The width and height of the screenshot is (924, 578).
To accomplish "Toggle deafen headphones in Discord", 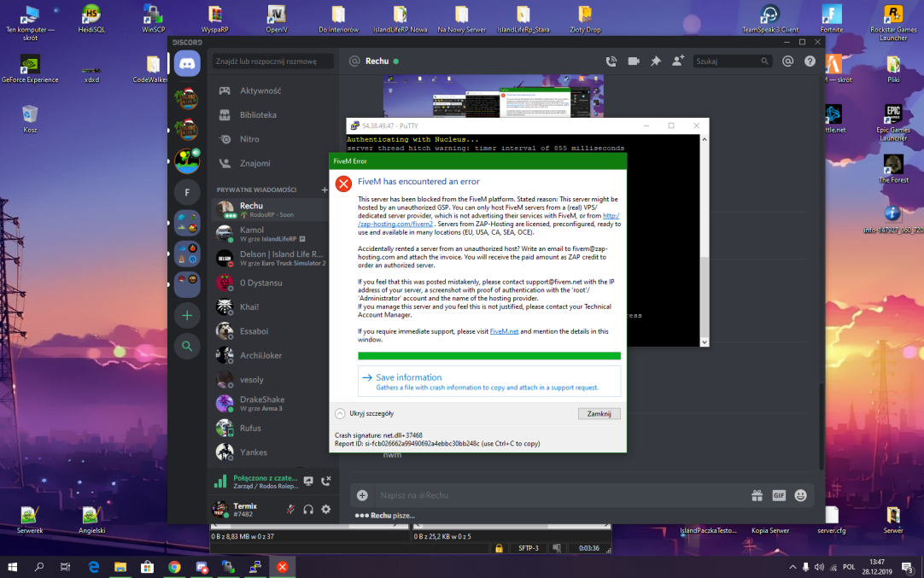I will click(308, 510).
